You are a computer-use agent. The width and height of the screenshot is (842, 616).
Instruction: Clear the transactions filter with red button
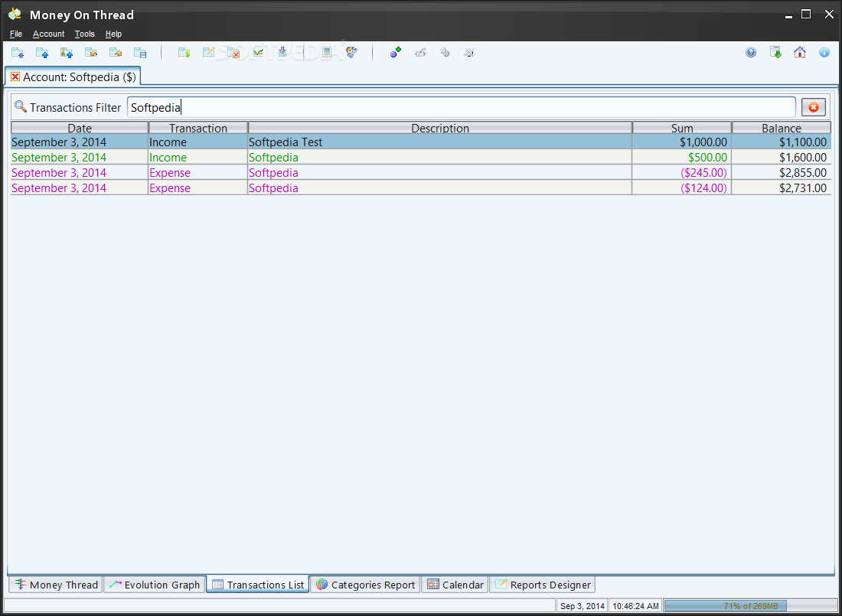tap(814, 107)
